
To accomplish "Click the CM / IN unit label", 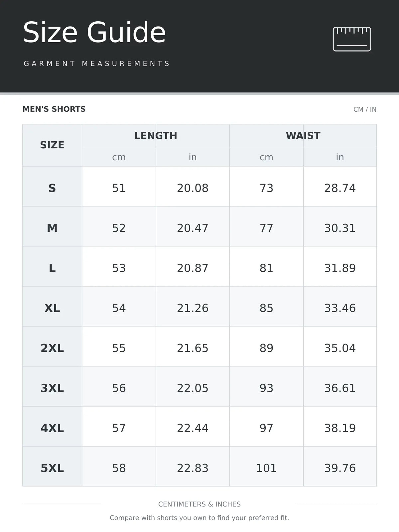I will pos(365,109).
